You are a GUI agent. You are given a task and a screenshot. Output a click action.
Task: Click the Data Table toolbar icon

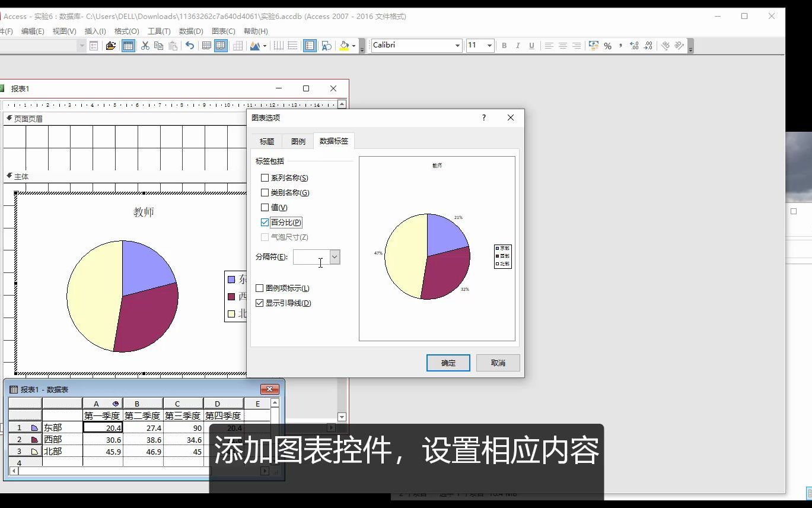237,46
